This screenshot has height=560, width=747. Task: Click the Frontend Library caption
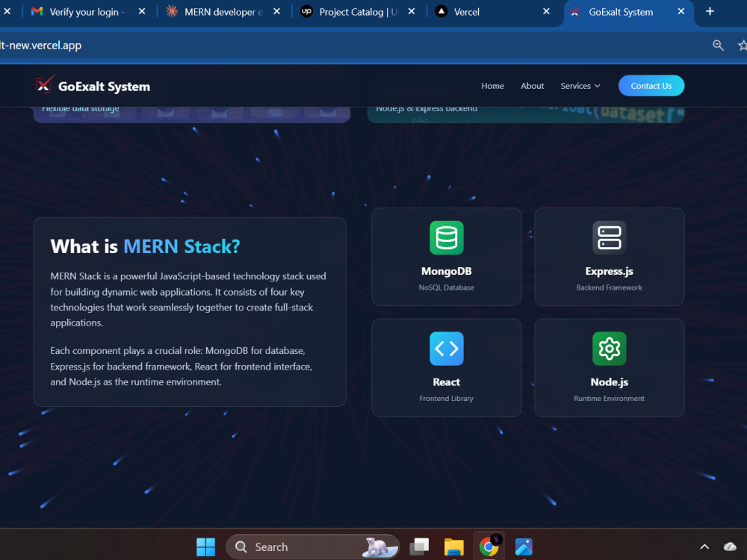(x=447, y=399)
